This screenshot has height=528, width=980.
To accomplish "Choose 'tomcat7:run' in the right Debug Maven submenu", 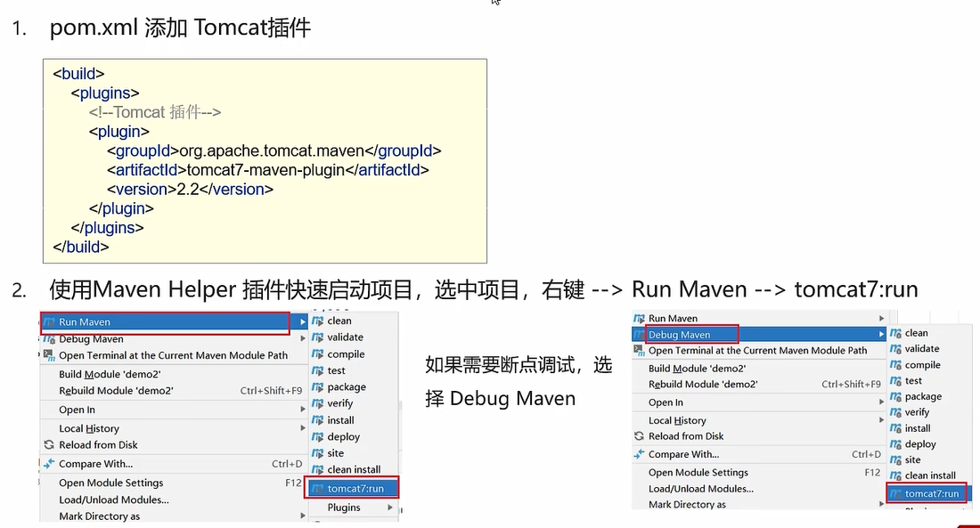I will [931, 493].
